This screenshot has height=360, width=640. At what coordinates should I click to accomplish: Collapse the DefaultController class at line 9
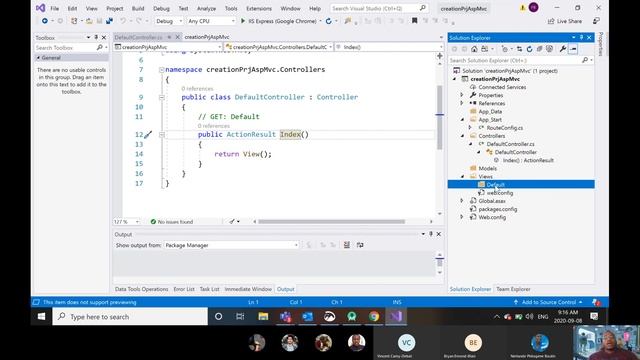pos(162,98)
